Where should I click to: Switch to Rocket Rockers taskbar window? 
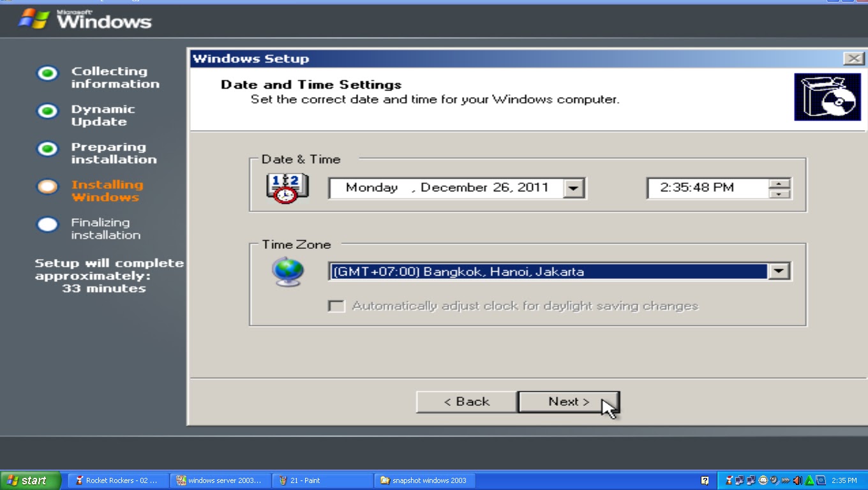click(x=119, y=480)
